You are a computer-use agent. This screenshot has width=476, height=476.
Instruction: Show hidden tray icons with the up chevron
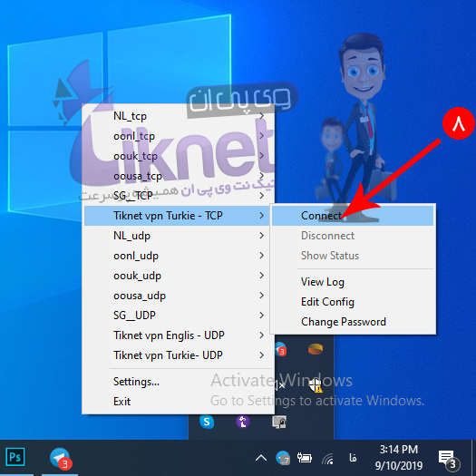(261, 458)
